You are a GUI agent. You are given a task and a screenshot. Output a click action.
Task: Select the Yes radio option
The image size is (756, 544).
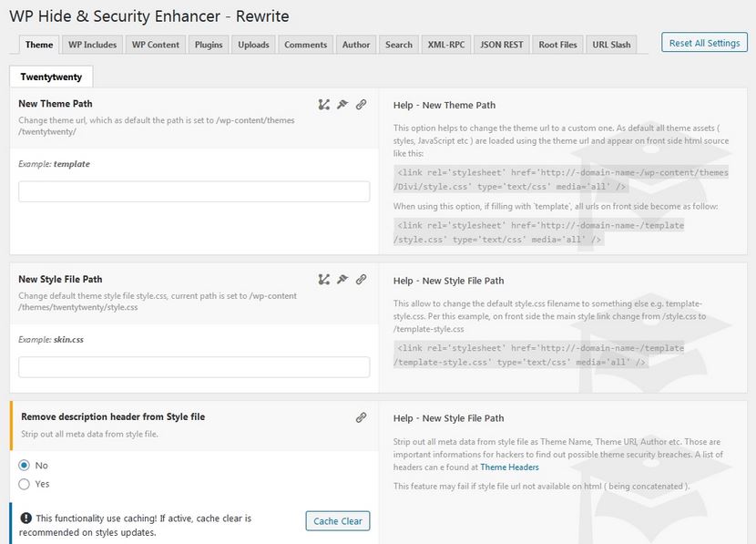point(24,484)
